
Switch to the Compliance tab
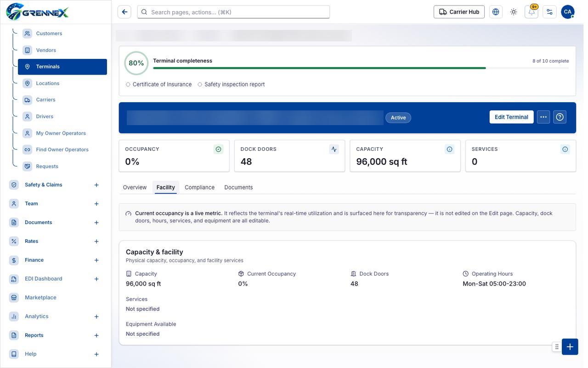tap(200, 187)
